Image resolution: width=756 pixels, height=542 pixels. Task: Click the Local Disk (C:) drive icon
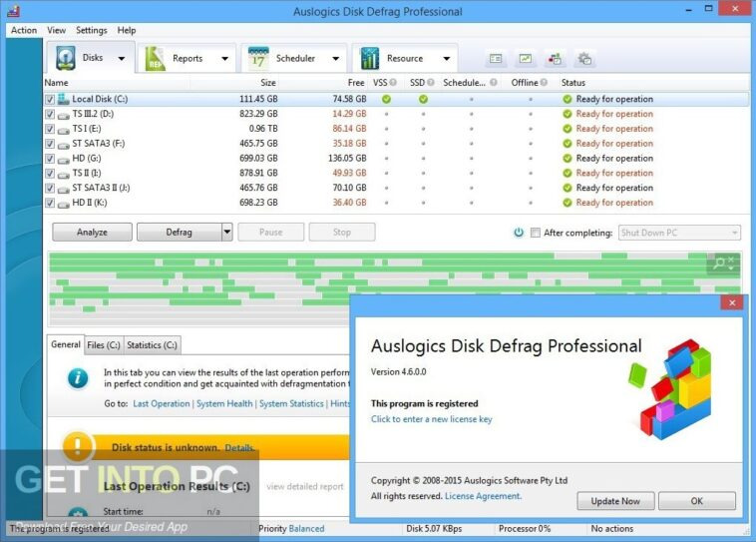(x=63, y=99)
